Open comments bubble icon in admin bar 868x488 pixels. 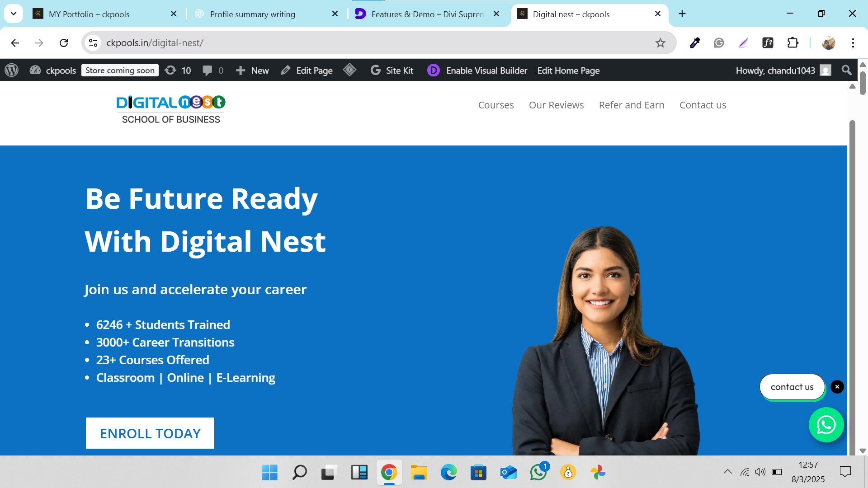point(208,70)
